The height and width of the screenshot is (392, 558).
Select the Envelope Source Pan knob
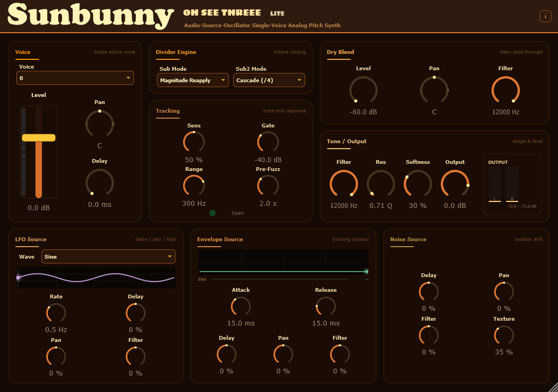(x=283, y=354)
